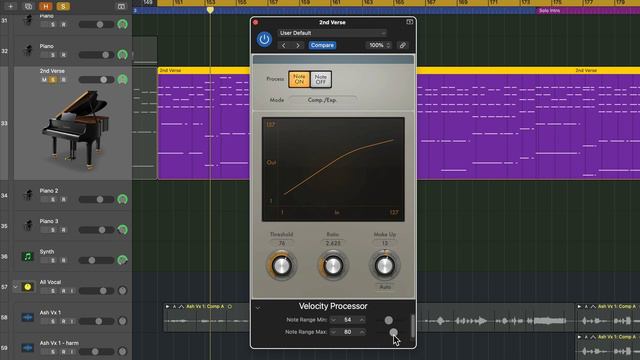The width and height of the screenshot is (640, 360).
Task: Record-enable the Synth track
Action: [x=63, y=260]
